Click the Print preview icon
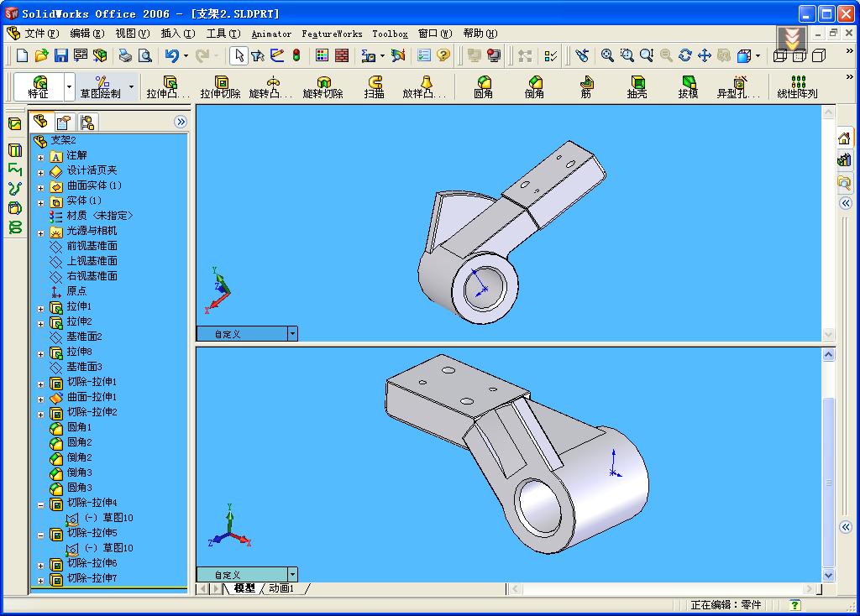860x616 pixels. (x=144, y=55)
